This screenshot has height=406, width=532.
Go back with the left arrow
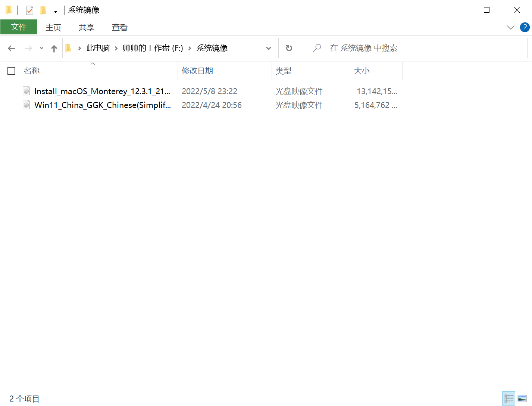pos(12,48)
